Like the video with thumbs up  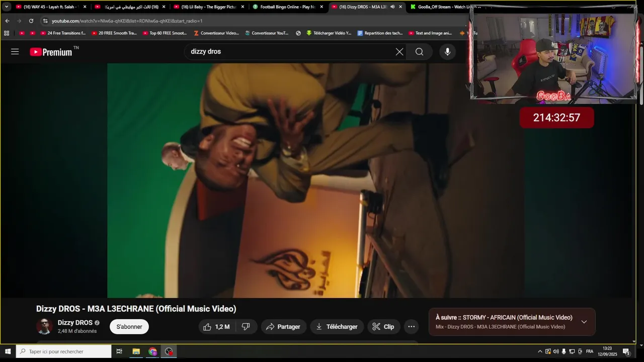coord(217,327)
